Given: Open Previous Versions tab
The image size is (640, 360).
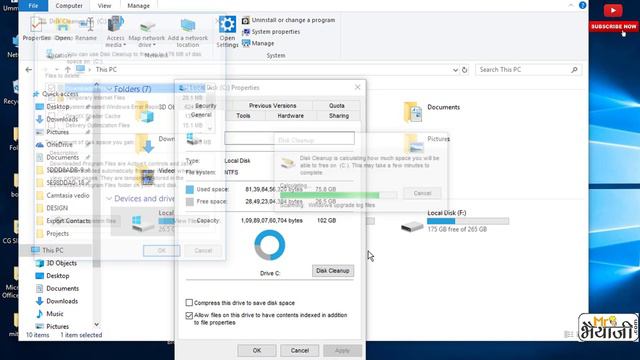Looking at the screenshot, I should [272, 106].
